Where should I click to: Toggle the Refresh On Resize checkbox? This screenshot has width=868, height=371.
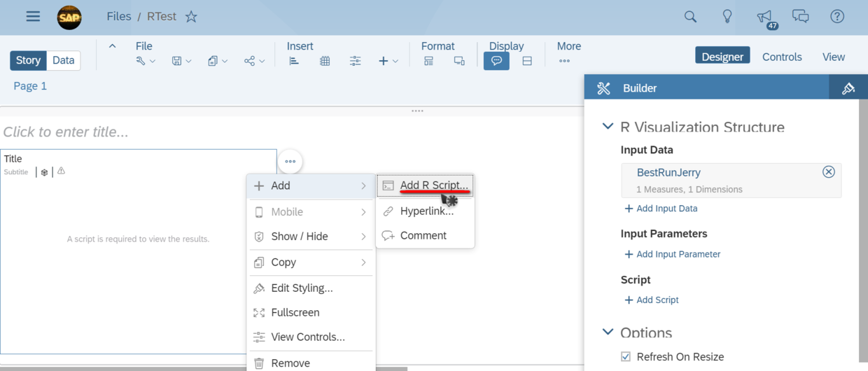[x=626, y=357]
